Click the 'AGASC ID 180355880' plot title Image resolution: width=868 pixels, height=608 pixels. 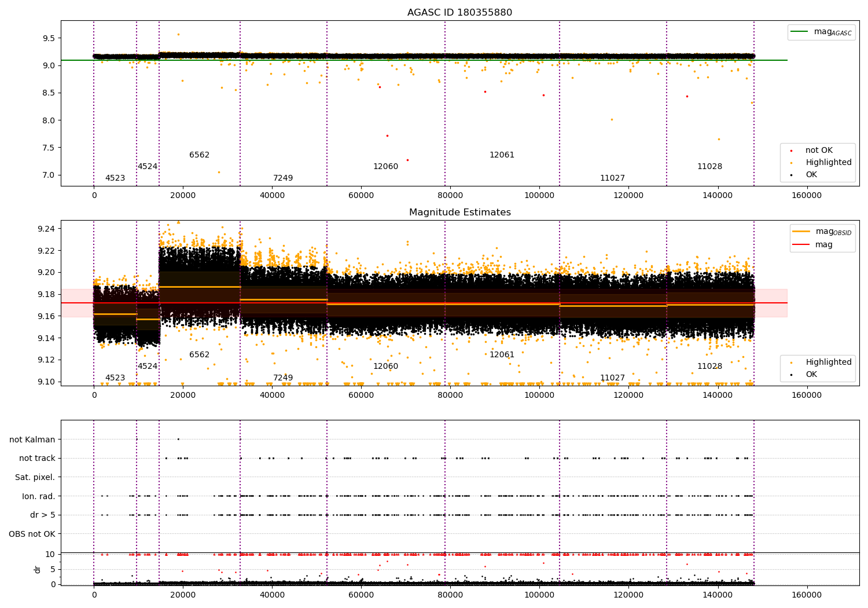click(459, 13)
